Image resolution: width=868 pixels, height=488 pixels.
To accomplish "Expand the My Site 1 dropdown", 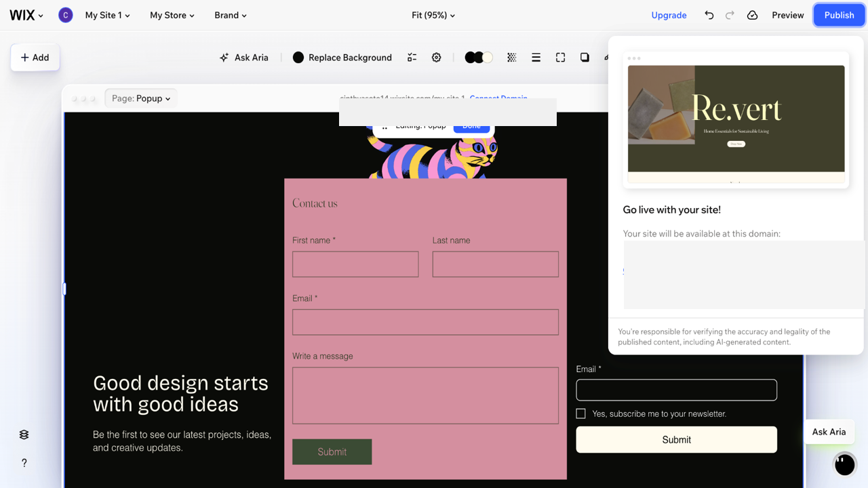I will (x=107, y=15).
